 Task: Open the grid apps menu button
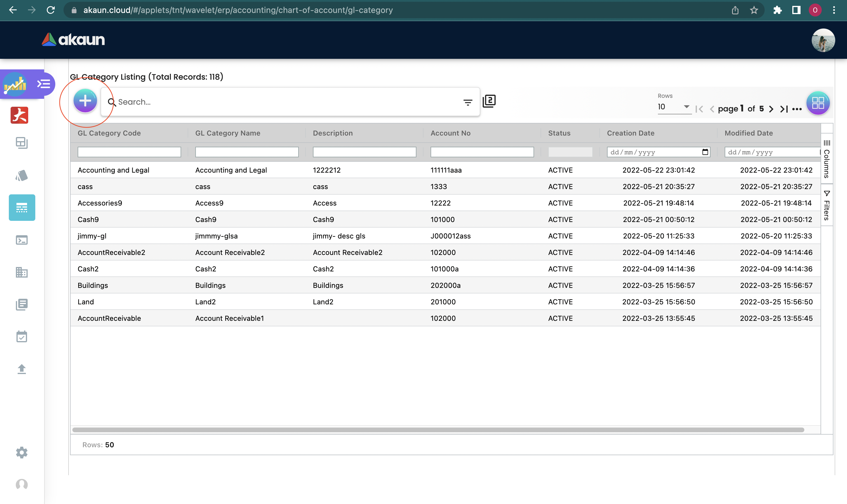(818, 103)
